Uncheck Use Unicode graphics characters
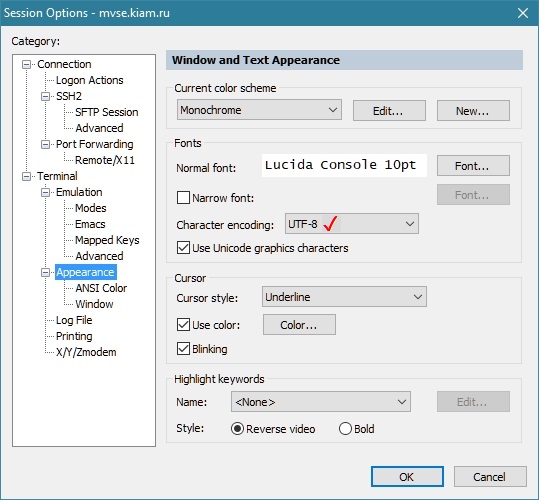The height and width of the screenshot is (500, 539). coord(183,248)
